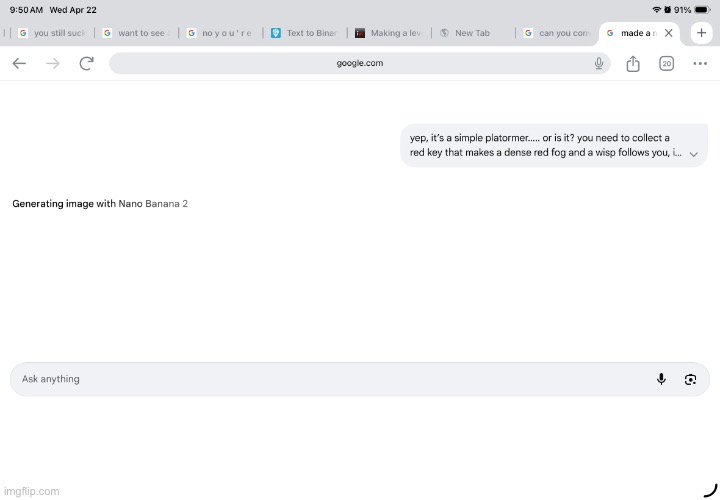Select the 'New Tab' tab
The height and width of the screenshot is (500, 720).
point(471,33)
